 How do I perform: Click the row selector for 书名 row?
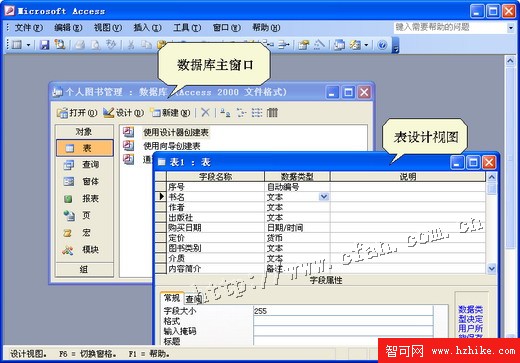pyautogui.click(x=161, y=197)
